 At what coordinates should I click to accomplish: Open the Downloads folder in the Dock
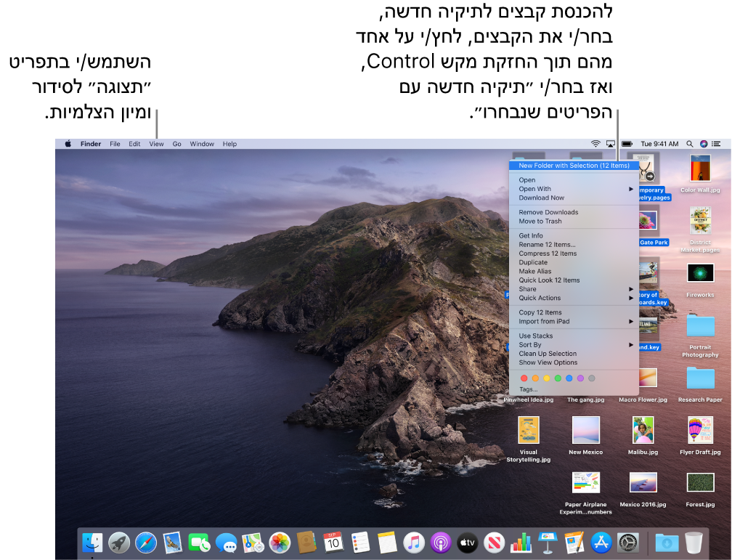(x=667, y=543)
